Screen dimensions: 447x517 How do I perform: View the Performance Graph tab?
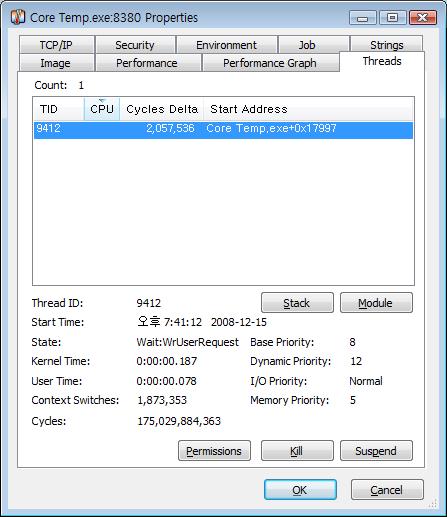coord(270,63)
